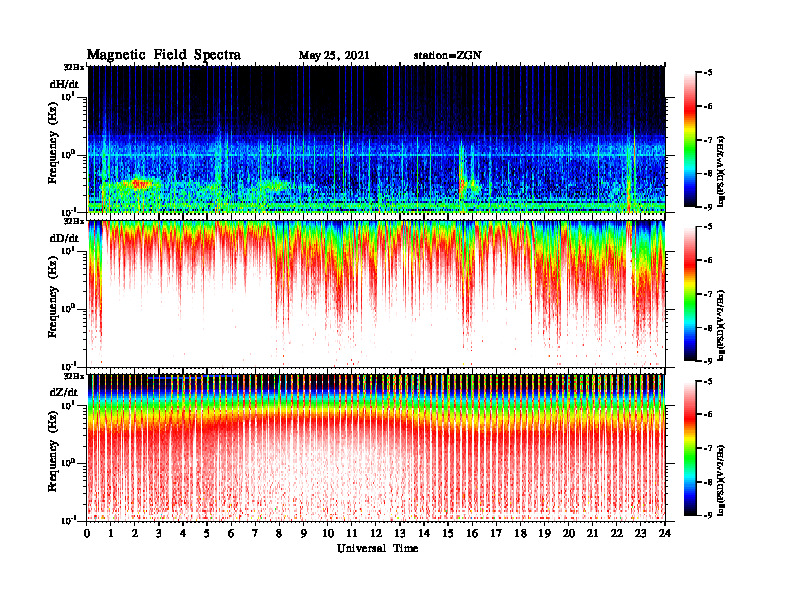
Task: Click the '-9' value on dZ/dt color bar
Action: (x=707, y=515)
